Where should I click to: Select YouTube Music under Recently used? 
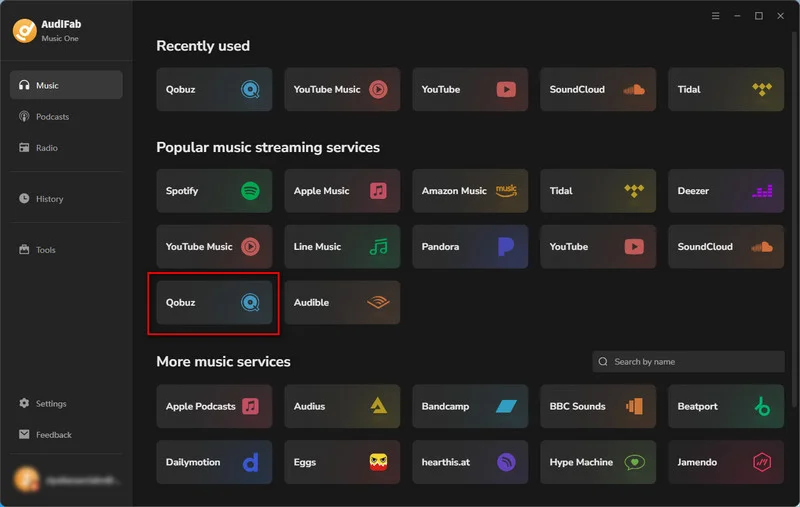point(342,89)
